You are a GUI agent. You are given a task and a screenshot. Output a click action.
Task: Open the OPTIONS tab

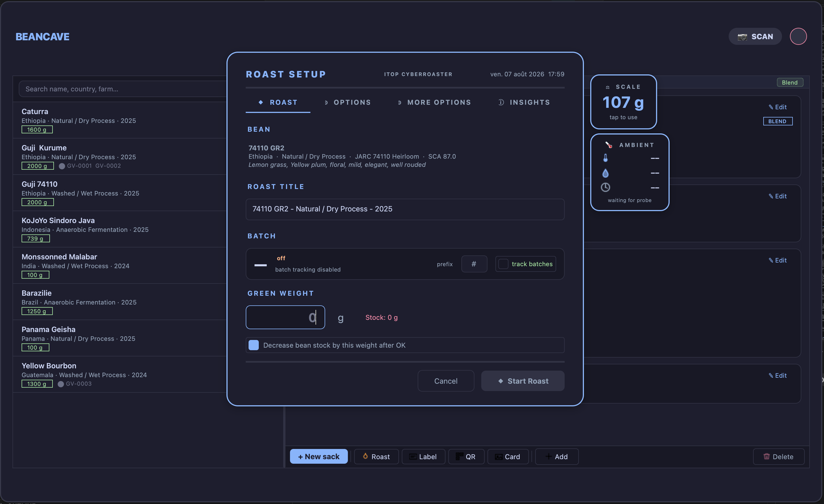[x=348, y=102]
